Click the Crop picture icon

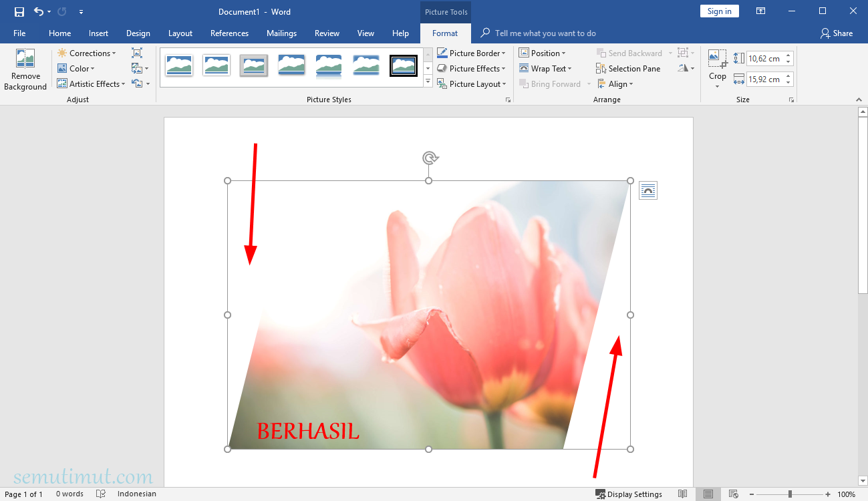(718, 58)
